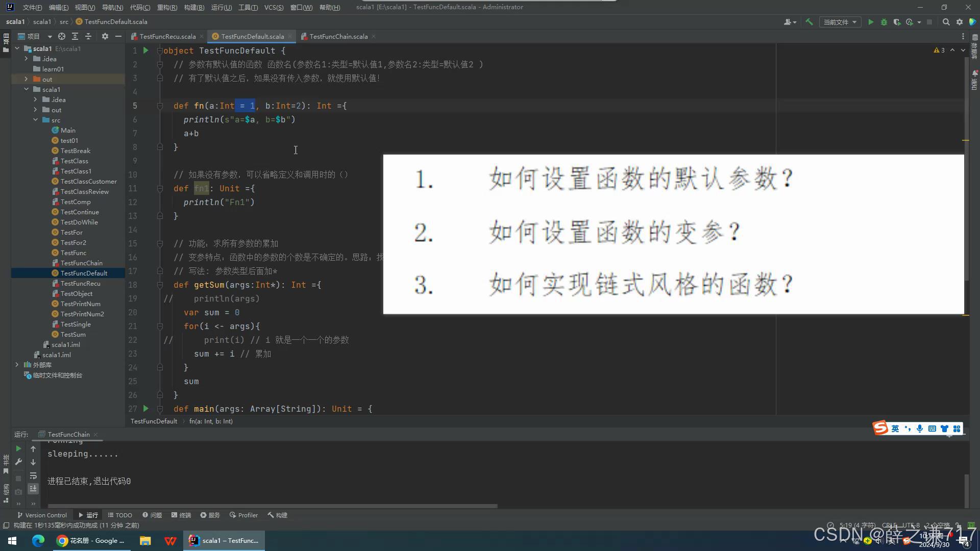Rerun program with green arrow in run panel
The image size is (980, 551).
coord(18,448)
